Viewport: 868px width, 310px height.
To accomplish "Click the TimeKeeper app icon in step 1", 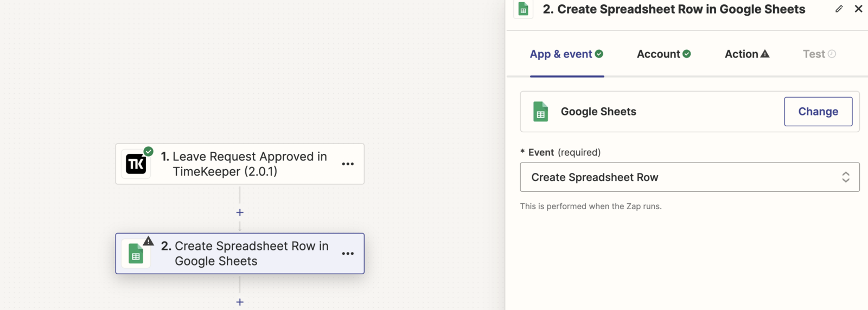I will (136, 164).
